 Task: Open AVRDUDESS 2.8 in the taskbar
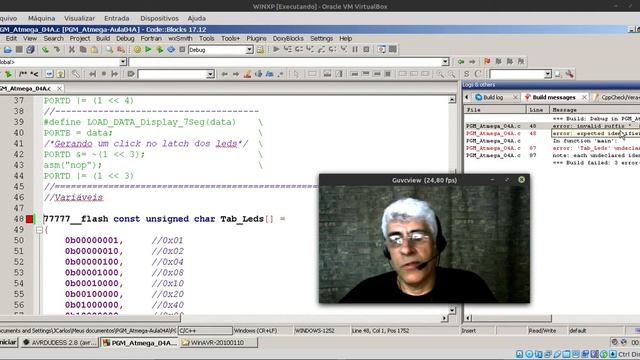[60, 343]
